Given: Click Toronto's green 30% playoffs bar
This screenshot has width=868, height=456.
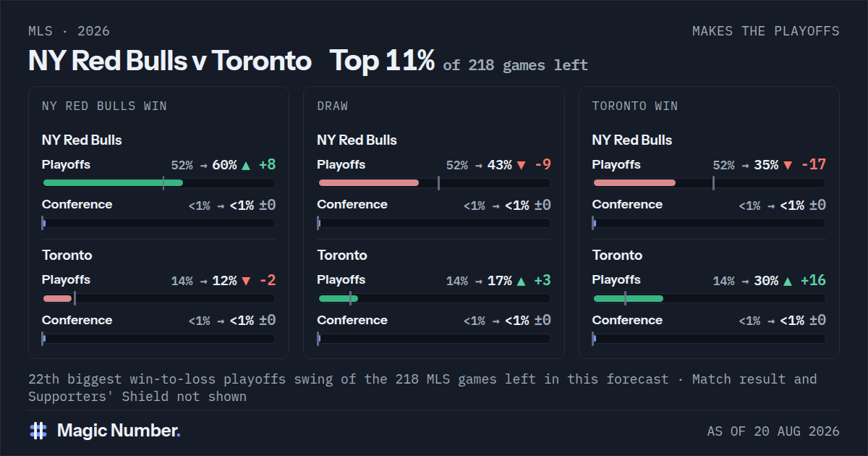Looking at the screenshot, I should point(628,298).
